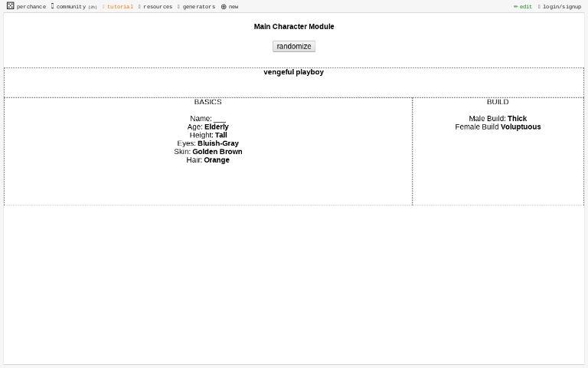
Task: Click the Female Build value 'Voluptuous'
Action: (520, 127)
